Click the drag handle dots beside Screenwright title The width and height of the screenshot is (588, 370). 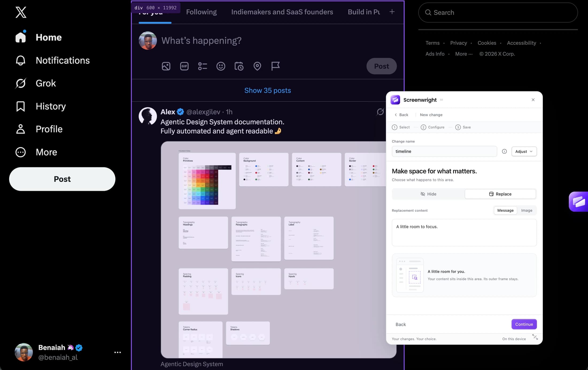tap(442, 100)
